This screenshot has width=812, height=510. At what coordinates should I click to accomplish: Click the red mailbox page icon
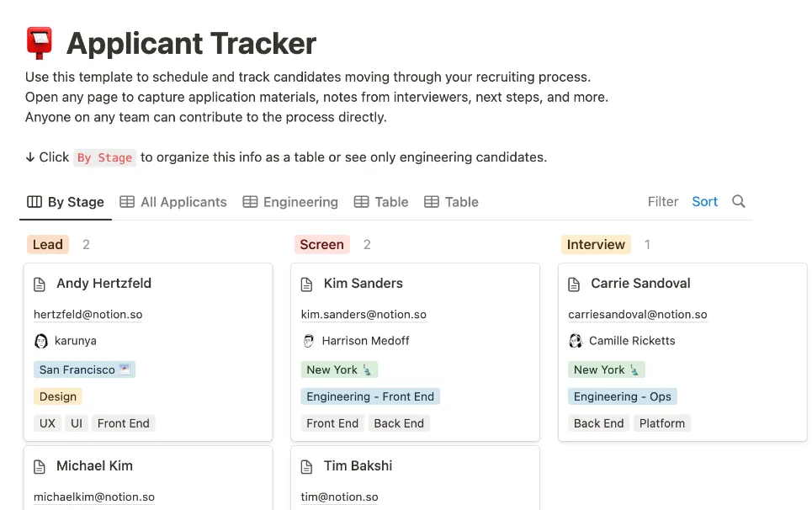pos(40,43)
